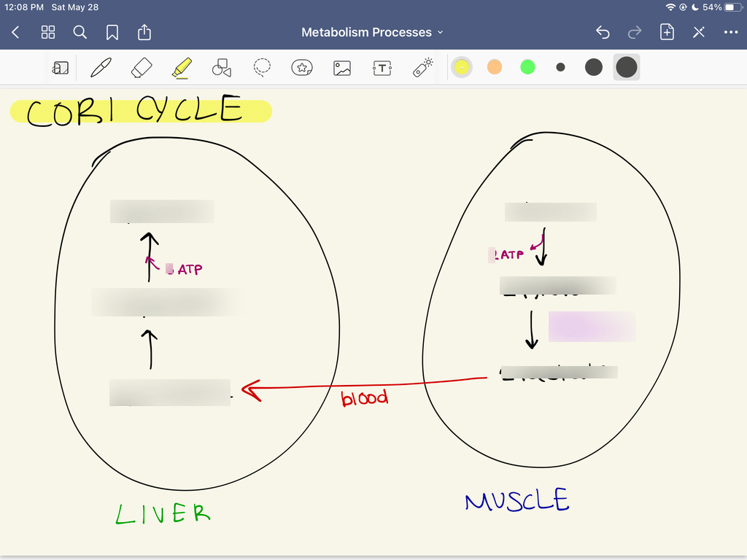Activate the Lasso selection tool
The width and height of the screenshot is (747, 560).
pos(262,67)
